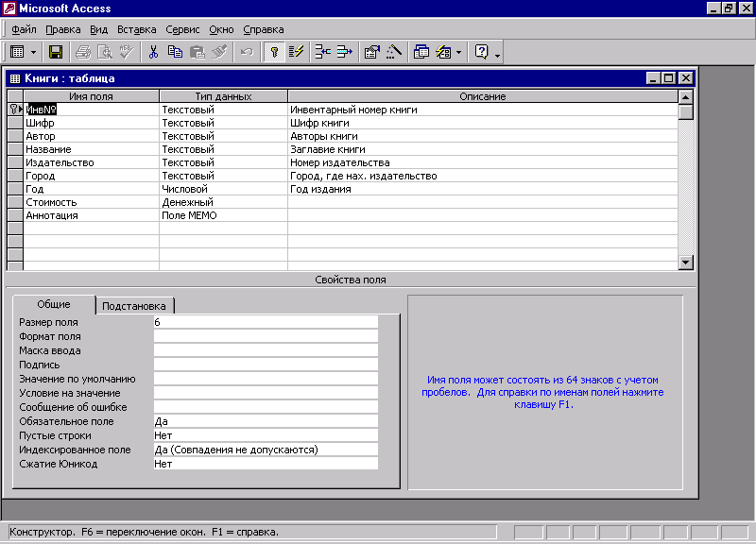Click the Пустые строки value Нет
Screen dimensions: 756x544
pos(266,435)
